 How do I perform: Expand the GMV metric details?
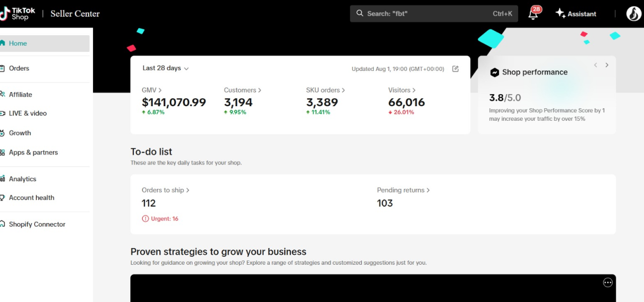[x=152, y=90]
